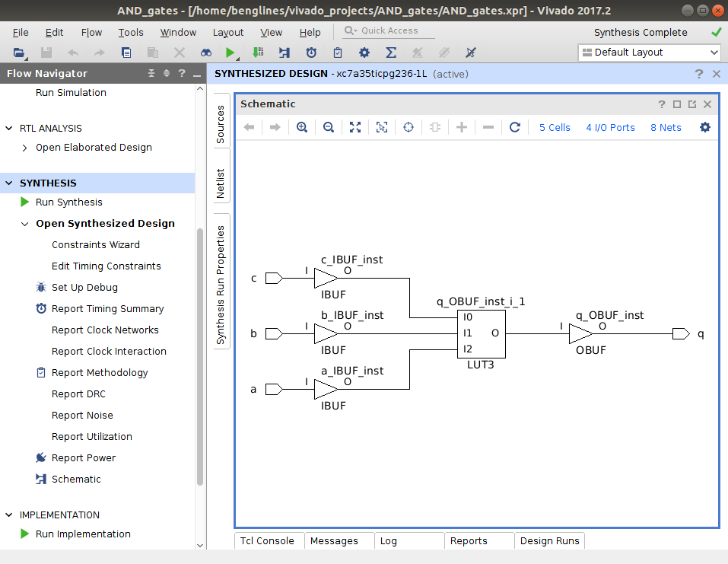Click the Redo arrow in main toolbar
The image size is (728, 564).
click(x=100, y=53)
